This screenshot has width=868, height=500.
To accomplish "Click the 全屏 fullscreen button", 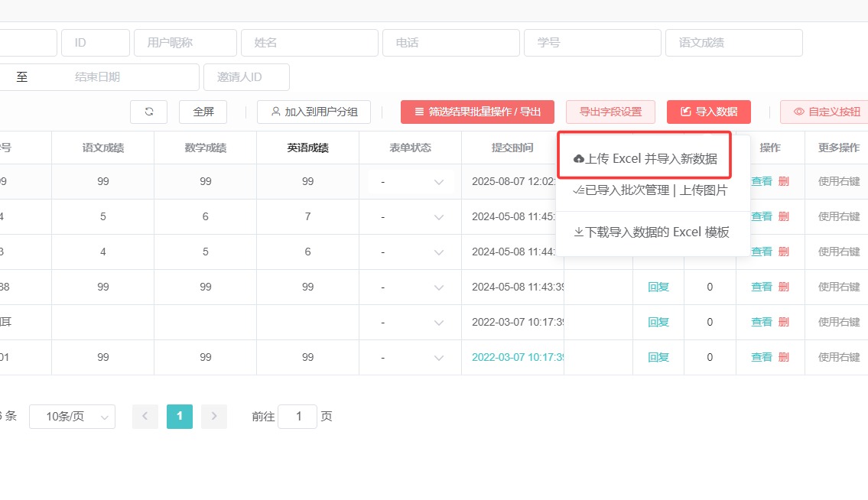I will coord(203,112).
